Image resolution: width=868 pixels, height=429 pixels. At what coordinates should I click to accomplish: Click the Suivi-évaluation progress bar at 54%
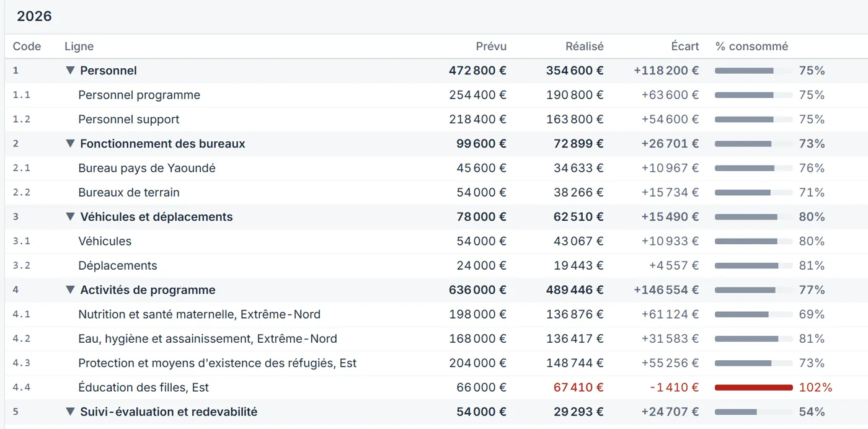coord(754,412)
